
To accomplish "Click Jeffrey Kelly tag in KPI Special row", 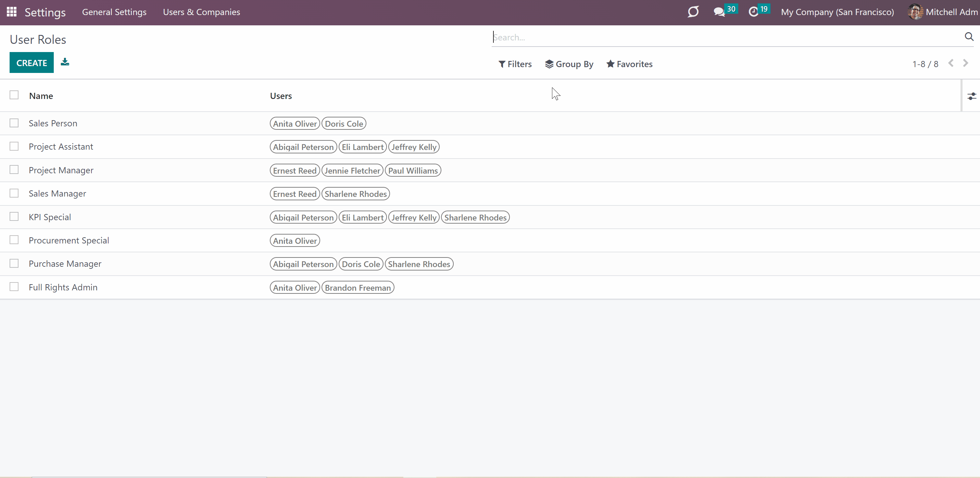I will (x=414, y=217).
